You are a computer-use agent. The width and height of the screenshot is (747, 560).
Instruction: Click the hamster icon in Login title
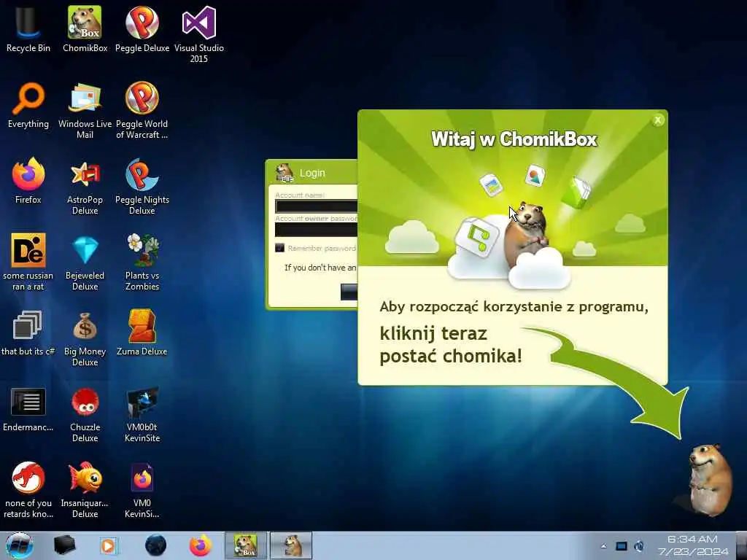pos(285,172)
